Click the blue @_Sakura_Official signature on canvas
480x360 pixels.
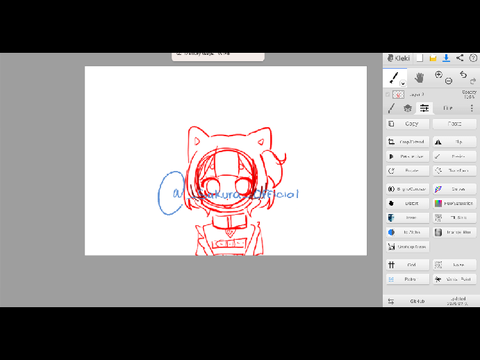(228, 193)
